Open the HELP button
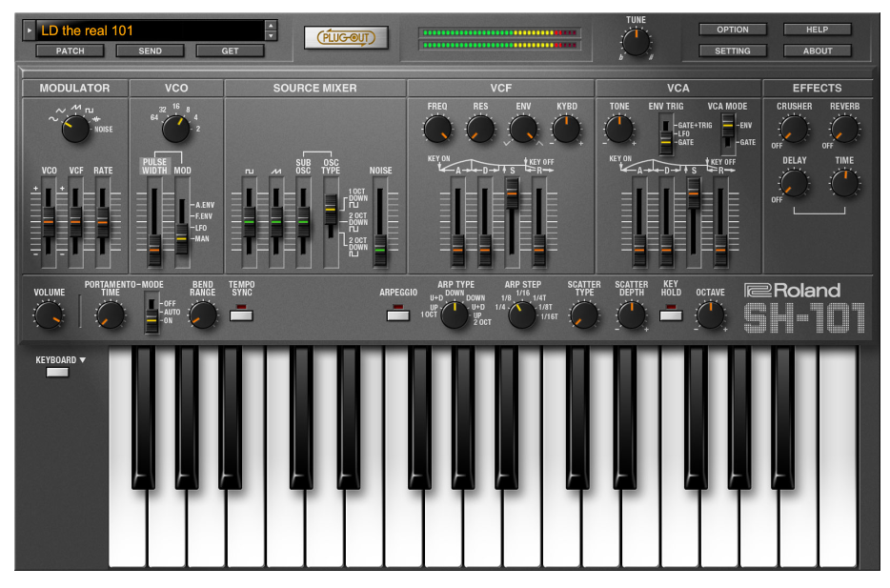The image size is (890, 588). point(818,30)
